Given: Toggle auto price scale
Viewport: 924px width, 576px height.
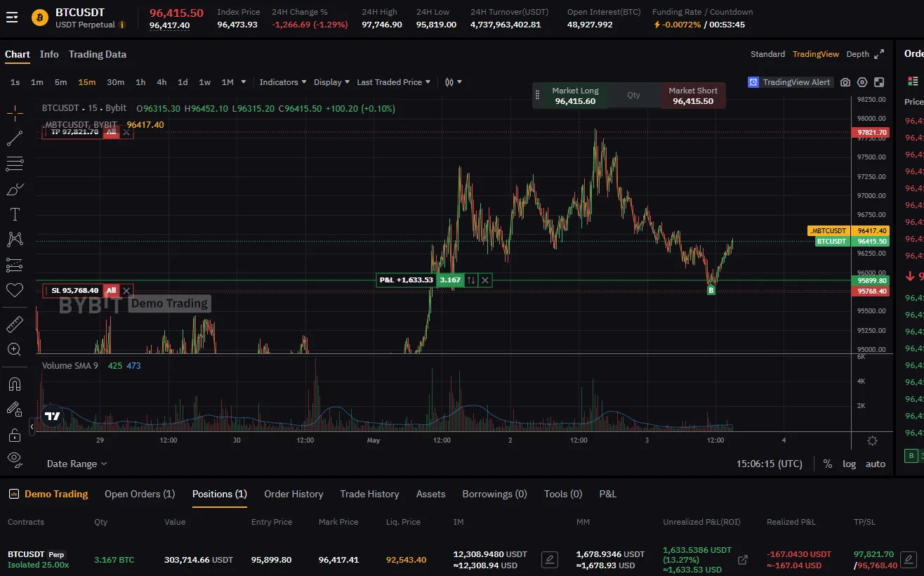Looking at the screenshot, I should tap(876, 464).
